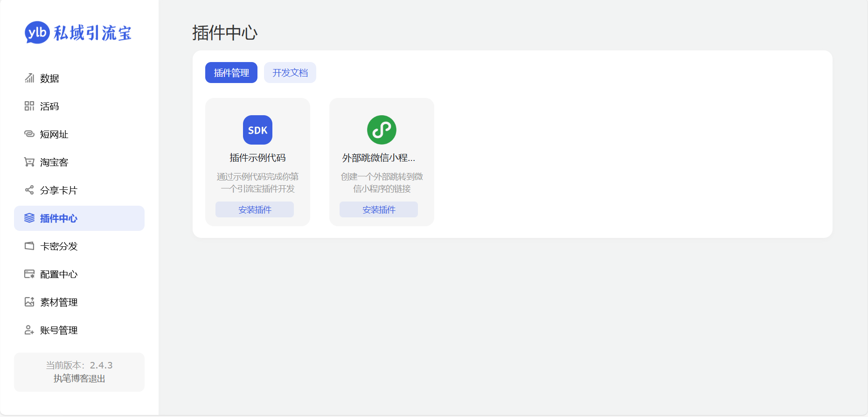Screen dimensions: 868x417
Task: Click the 私域引流宝 brand title
Action: pyautogui.click(x=93, y=33)
